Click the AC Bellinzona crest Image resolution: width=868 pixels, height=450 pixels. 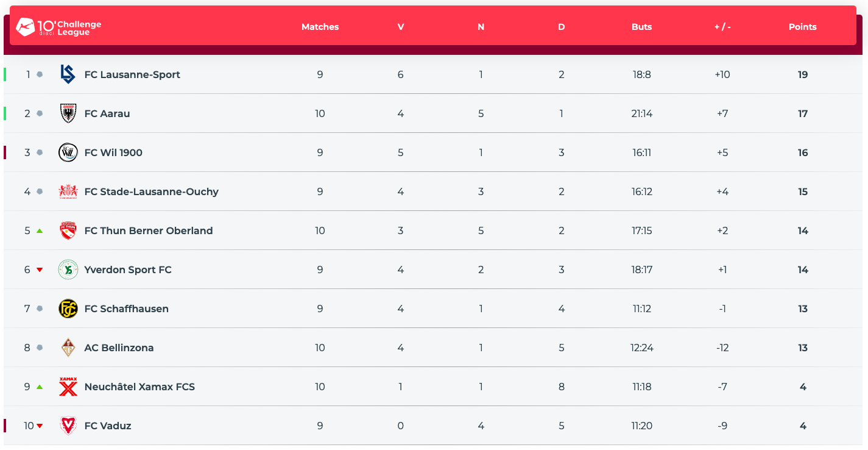[68, 348]
